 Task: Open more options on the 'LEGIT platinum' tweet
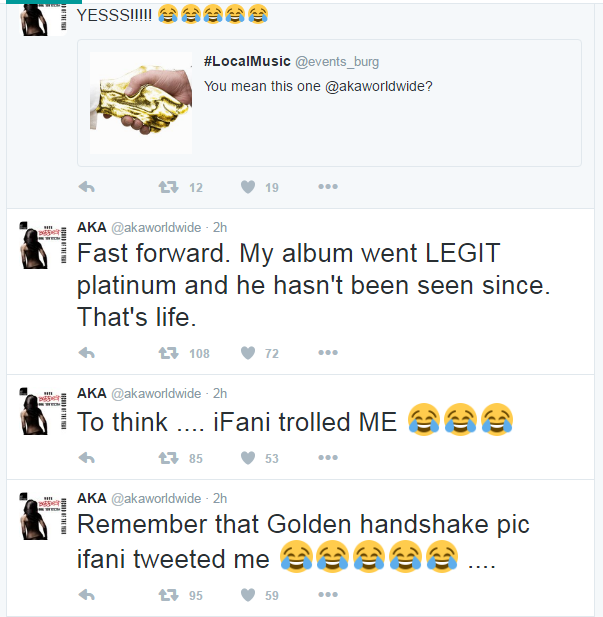click(328, 353)
